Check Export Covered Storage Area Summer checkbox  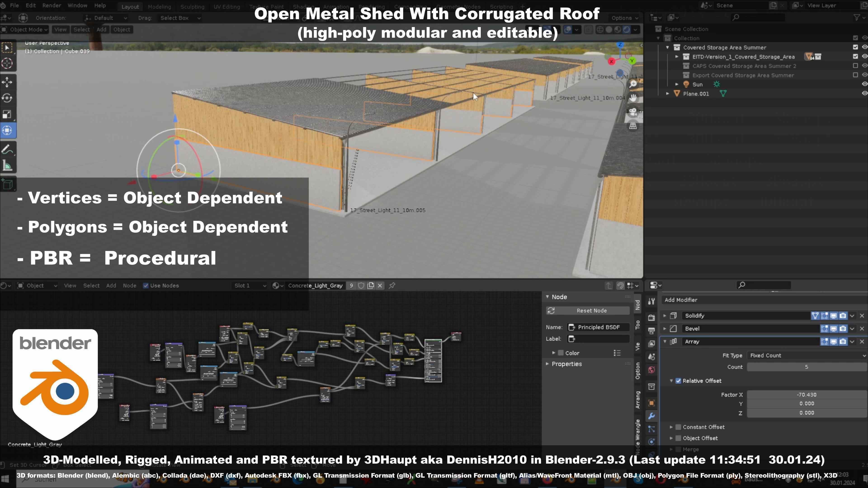(x=855, y=75)
